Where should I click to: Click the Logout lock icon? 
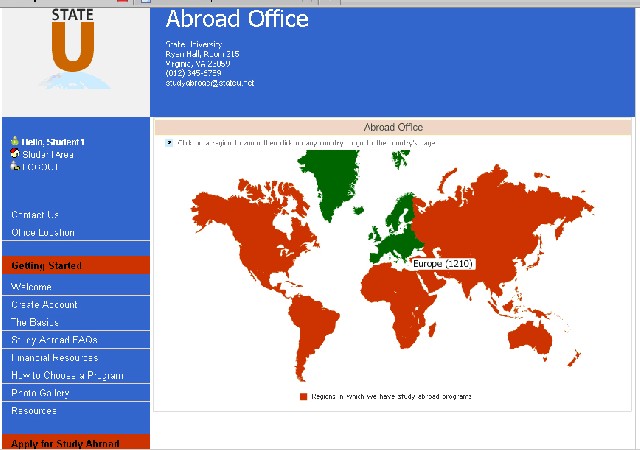(x=15, y=167)
